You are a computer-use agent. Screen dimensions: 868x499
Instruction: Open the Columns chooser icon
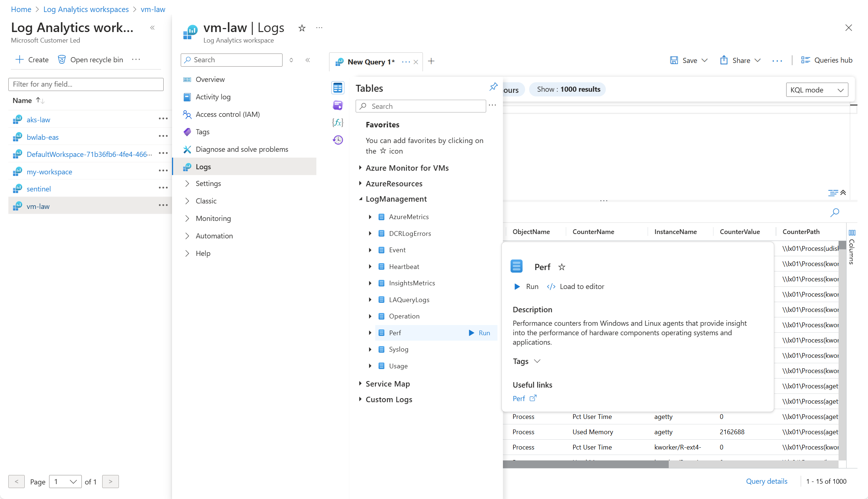pos(852,233)
